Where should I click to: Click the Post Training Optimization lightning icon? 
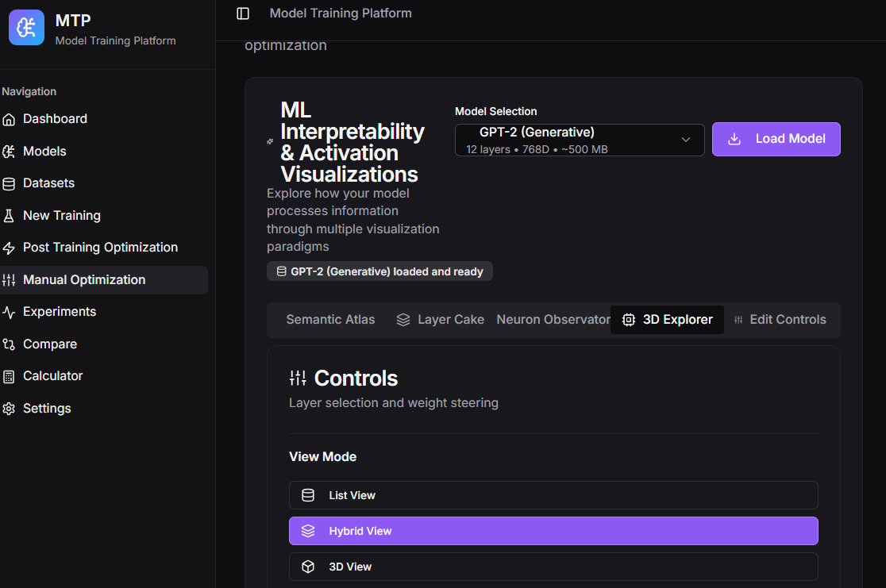(x=9, y=248)
